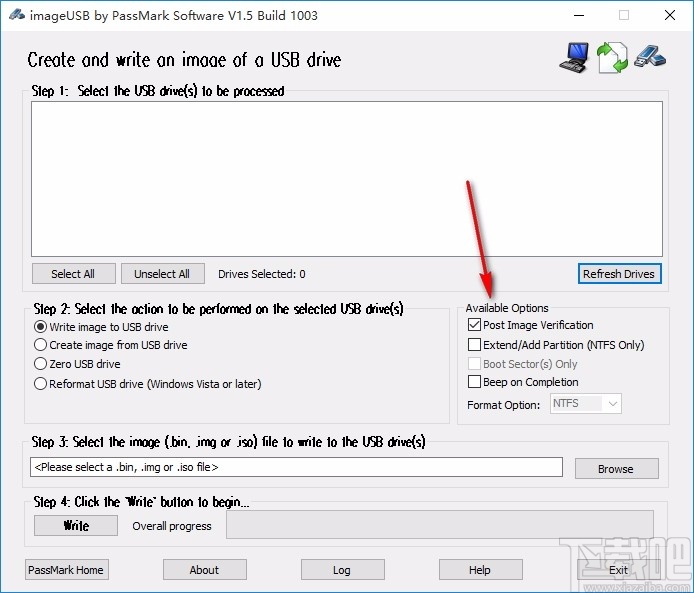The width and height of the screenshot is (694, 593).
Task: Browse for an image file
Action: 616,469
